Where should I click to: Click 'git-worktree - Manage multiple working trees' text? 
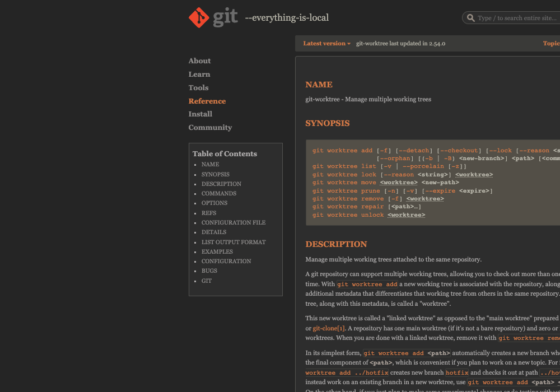pyautogui.click(x=368, y=99)
